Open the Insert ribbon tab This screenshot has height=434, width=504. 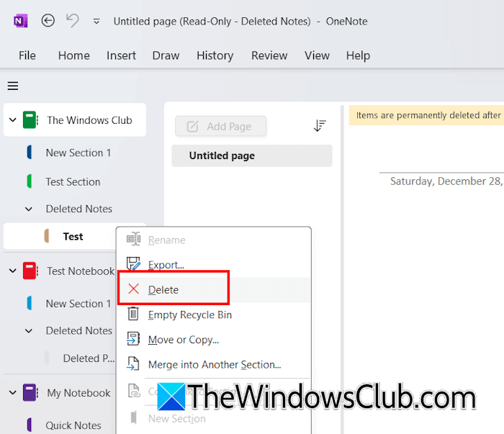click(x=121, y=55)
